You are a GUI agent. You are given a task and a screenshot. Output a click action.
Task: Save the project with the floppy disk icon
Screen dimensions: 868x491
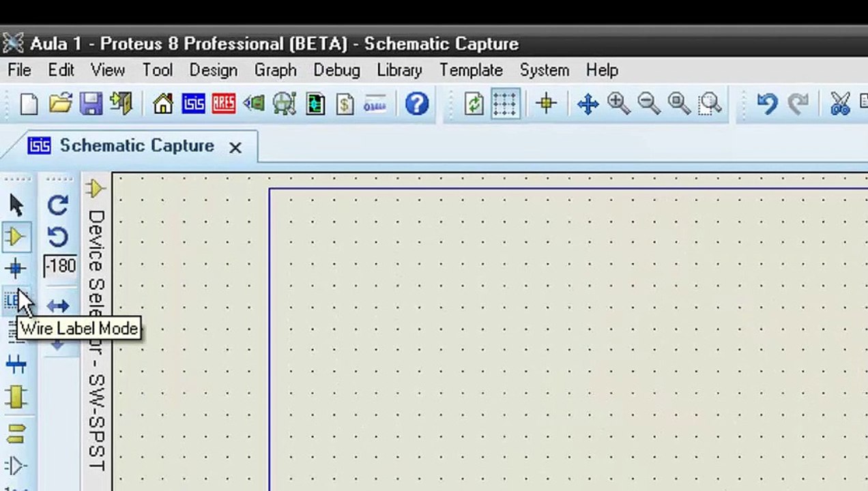(91, 104)
